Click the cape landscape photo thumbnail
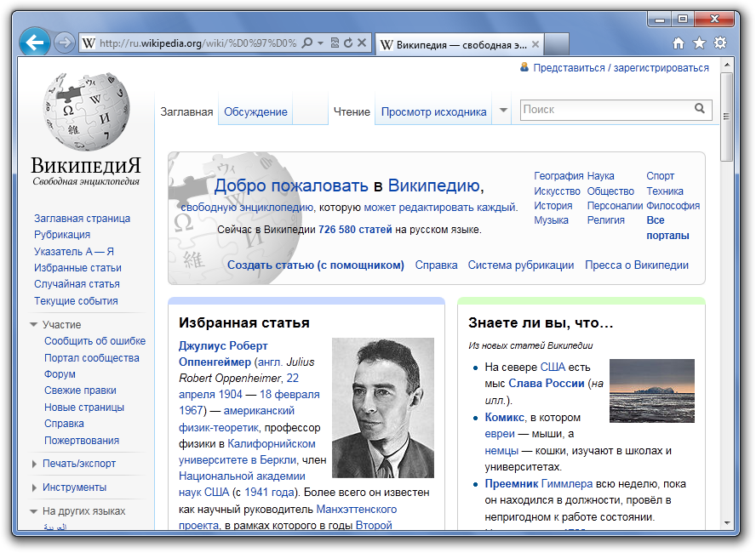 coord(652,391)
